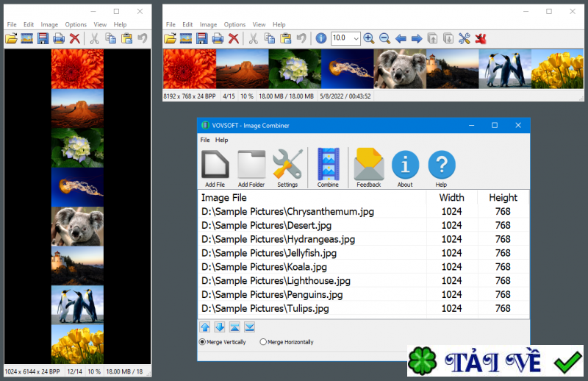Viewport: 588px width, 381px height.
Task: Click the Width column header
Action: tap(451, 197)
